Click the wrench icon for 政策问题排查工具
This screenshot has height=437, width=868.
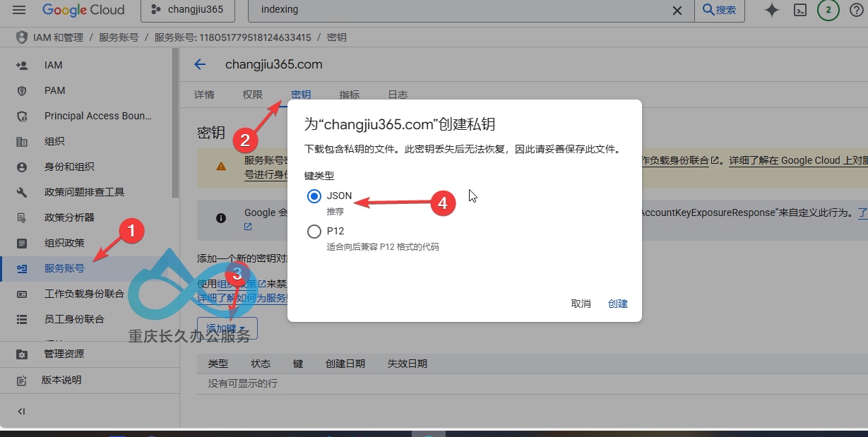coord(22,192)
